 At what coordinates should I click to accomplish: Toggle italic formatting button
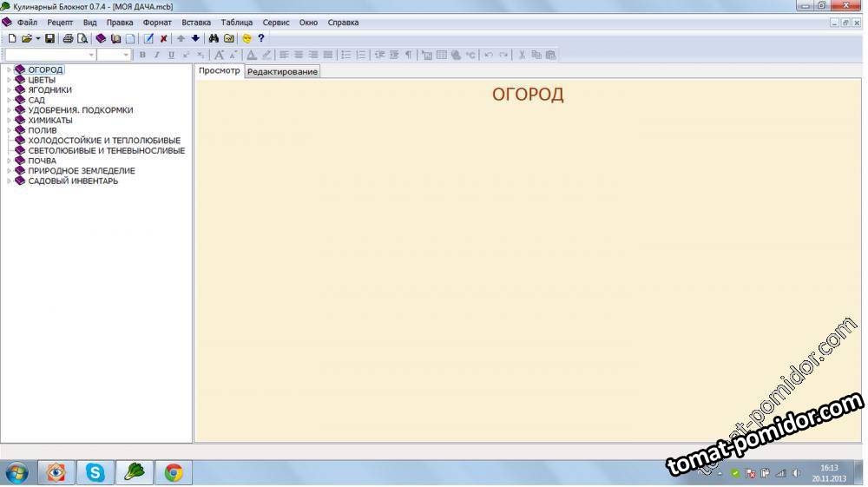coord(156,55)
